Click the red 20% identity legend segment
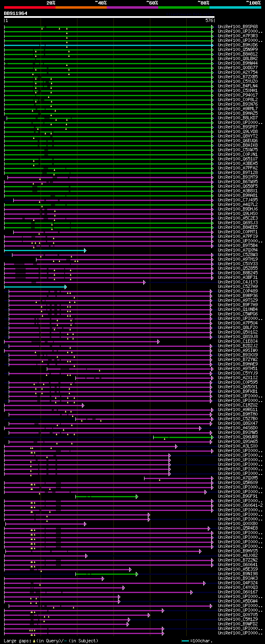265x644 pixels. (30, 7)
